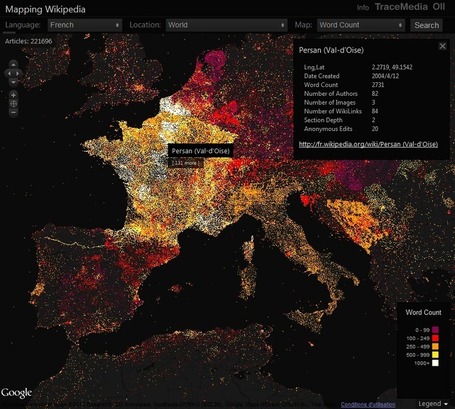This screenshot has height=409, width=455.
Task: Zoom in with the plus button
Action: tap(13, 95)
